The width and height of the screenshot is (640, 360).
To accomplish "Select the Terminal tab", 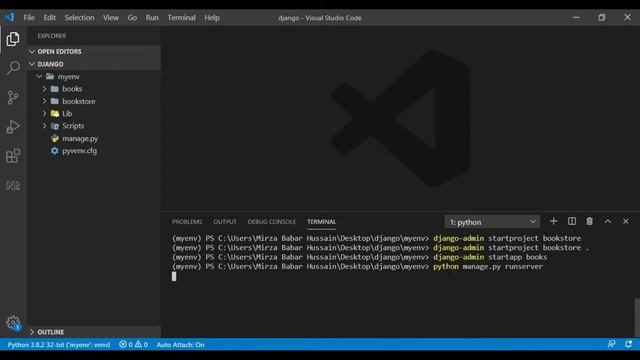I will 321,222.
